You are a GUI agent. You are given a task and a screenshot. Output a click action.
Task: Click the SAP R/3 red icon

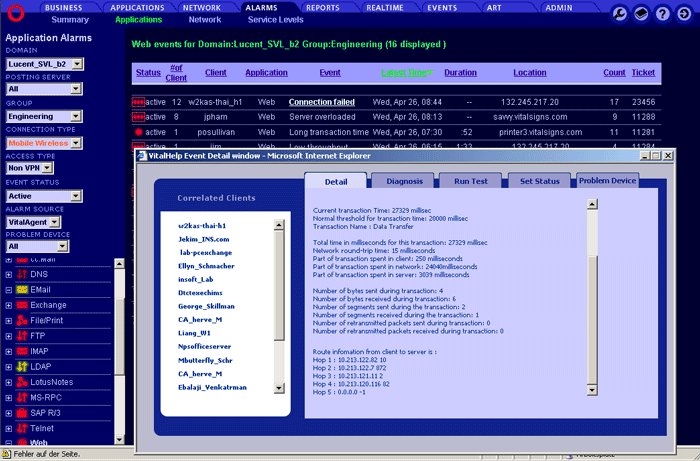[22, 413]
